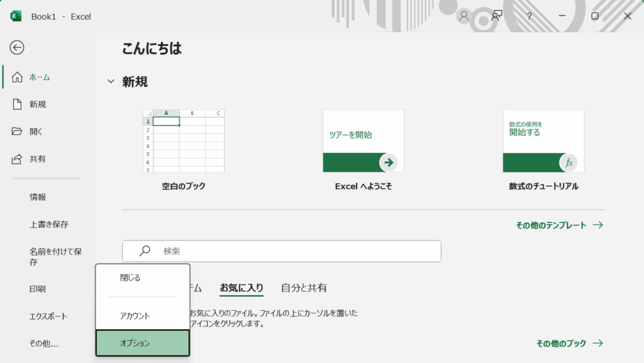
Task: Click the その他のブック link
Action: point(562,343)
